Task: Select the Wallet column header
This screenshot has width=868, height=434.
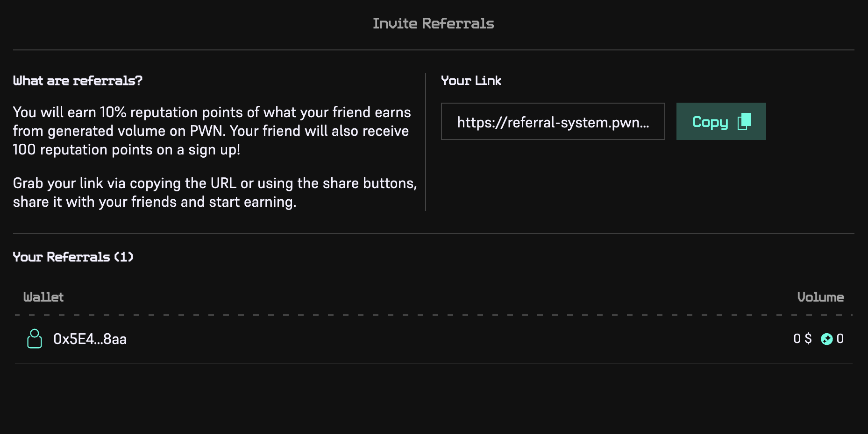Action: [x=43, y=297]
